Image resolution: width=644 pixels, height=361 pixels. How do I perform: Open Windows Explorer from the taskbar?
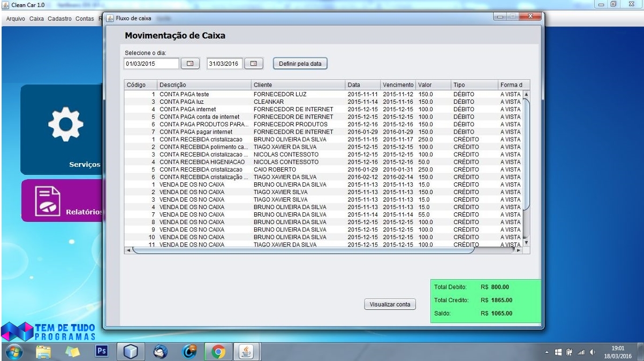click(43, 350)
